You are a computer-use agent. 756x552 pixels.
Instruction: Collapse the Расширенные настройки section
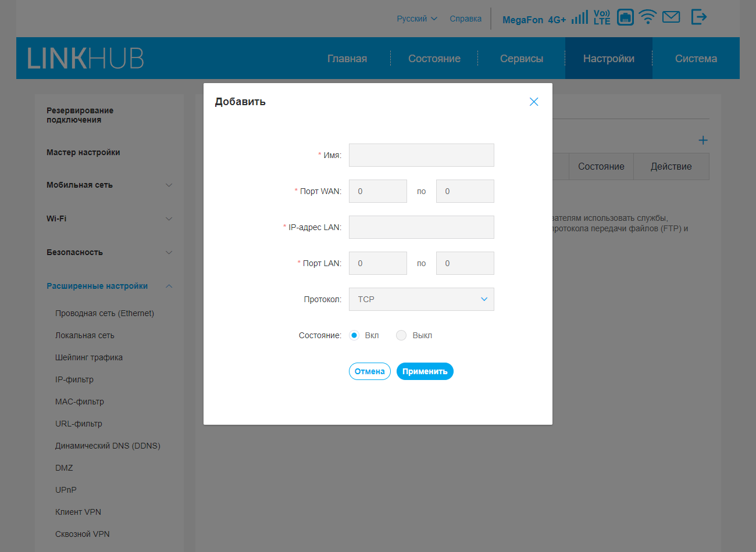pos(109,286)
